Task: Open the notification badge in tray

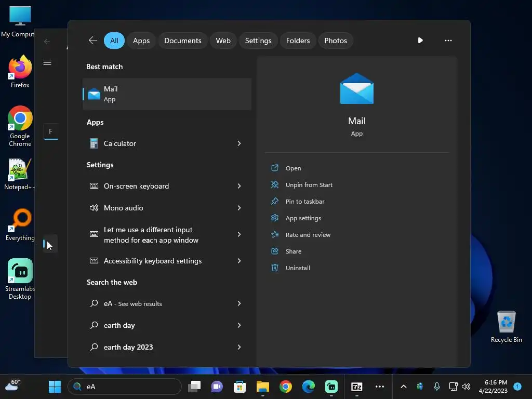Action: click(517, 387)
